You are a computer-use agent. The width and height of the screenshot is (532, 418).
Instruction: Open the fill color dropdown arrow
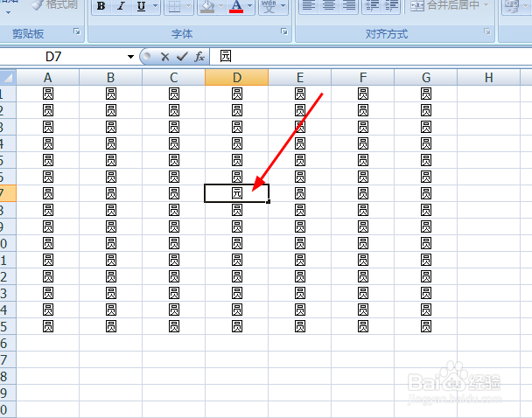[x=220, y=6]
